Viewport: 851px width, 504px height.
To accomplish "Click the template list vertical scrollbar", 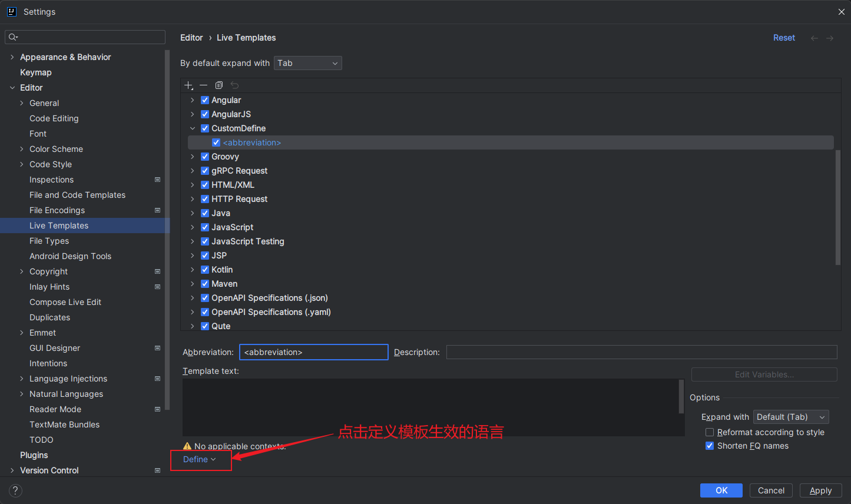I will pos(837,207).
